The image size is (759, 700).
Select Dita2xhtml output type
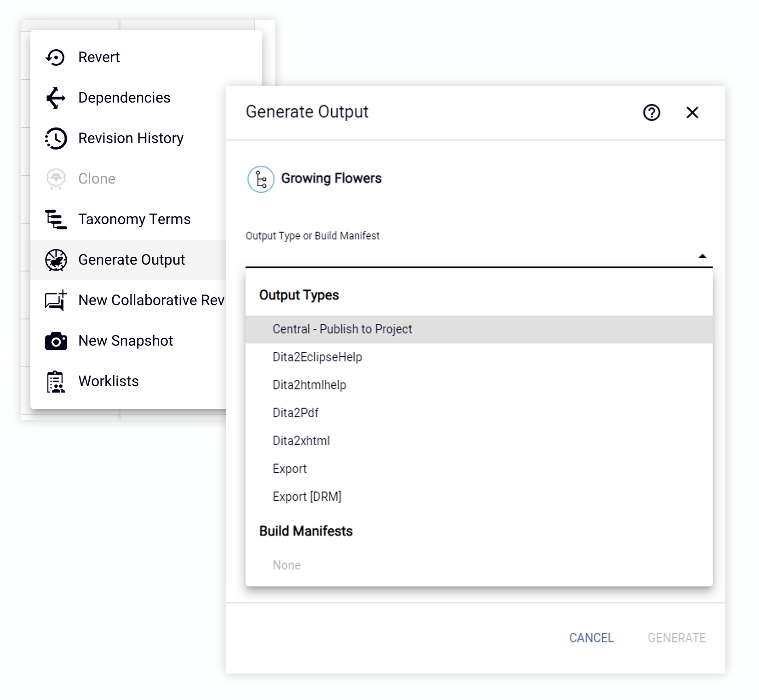click(479, 441)
